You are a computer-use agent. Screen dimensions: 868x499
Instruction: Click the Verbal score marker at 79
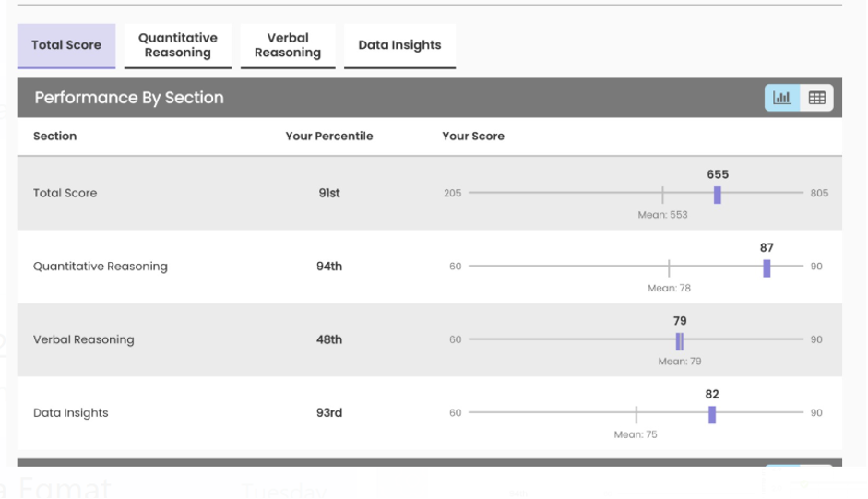point(680,340)
